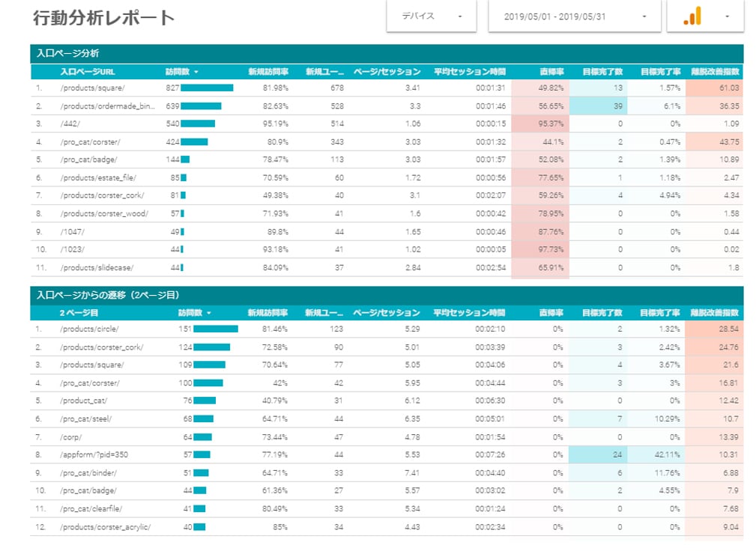Click the /products/corster_wood/ URL cell

coord(104,213)
